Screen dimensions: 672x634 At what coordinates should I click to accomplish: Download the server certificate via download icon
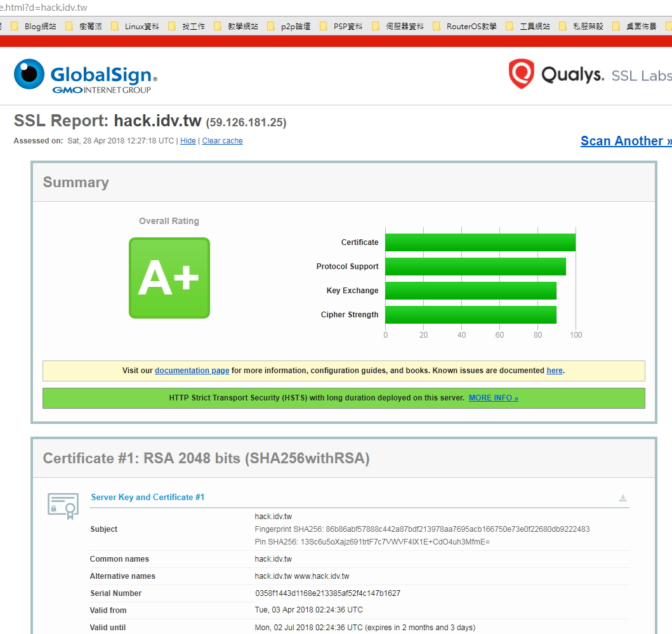coord(623,498)
